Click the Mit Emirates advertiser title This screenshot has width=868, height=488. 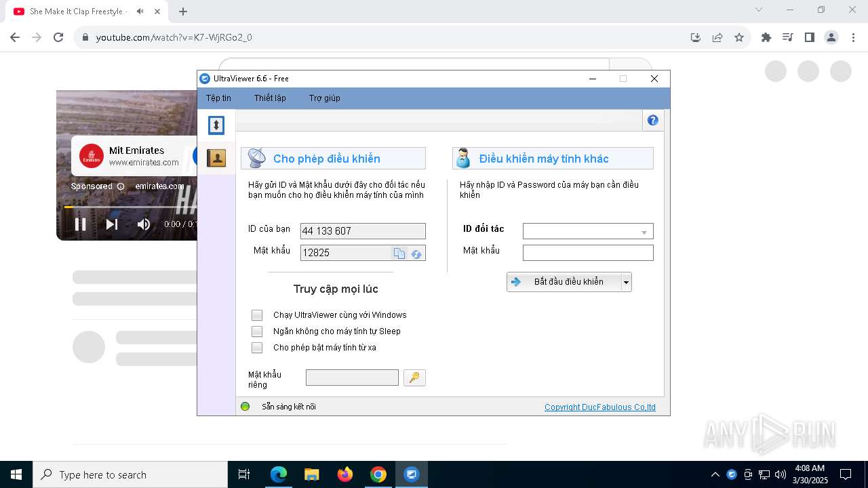tap(136, 150)
